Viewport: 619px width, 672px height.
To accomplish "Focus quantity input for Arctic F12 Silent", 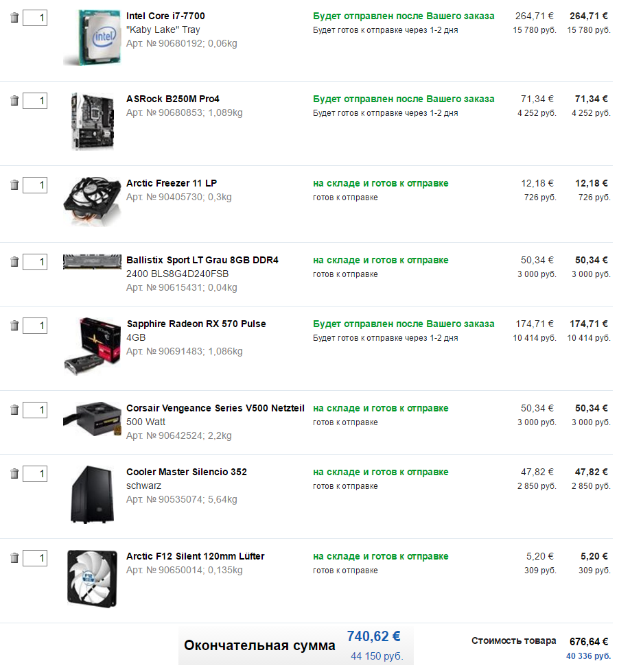I will coord(35,558).
